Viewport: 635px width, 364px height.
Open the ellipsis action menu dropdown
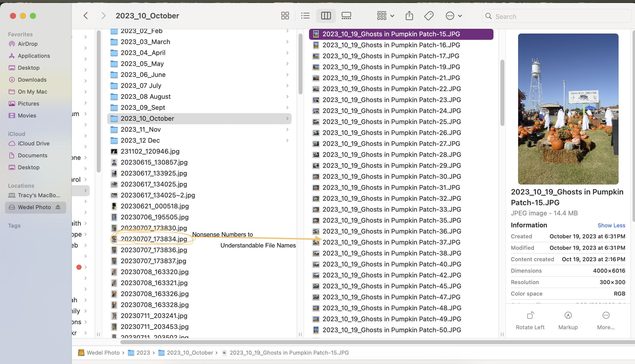click(x=454, y=16)
